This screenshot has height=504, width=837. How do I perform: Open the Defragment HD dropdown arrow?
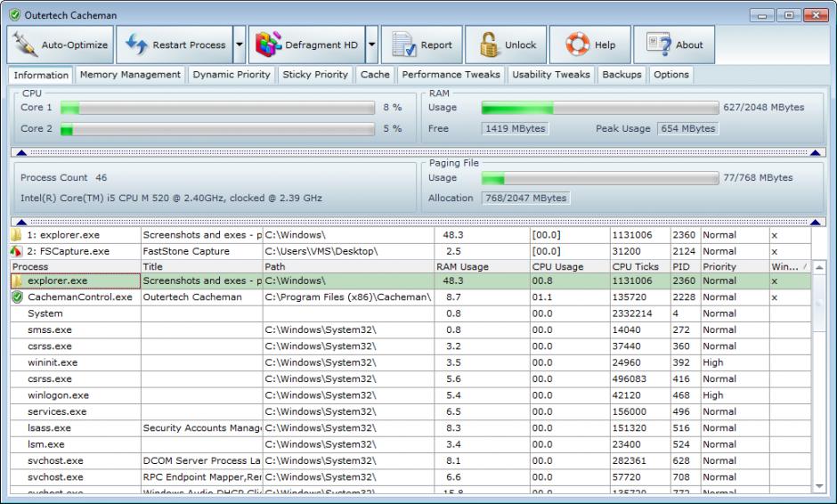point(372,45)
